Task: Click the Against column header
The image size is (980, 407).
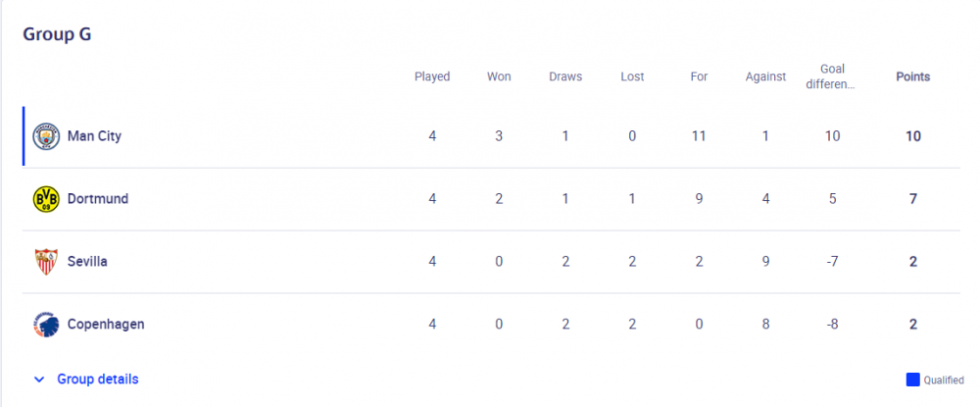Action: click(765, 76)
